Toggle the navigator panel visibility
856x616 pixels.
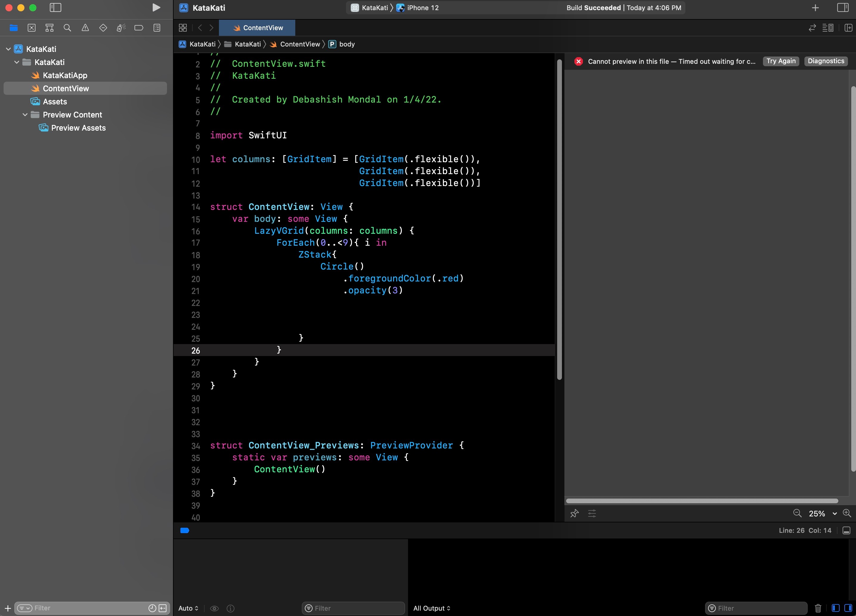(x=56, y=7)
